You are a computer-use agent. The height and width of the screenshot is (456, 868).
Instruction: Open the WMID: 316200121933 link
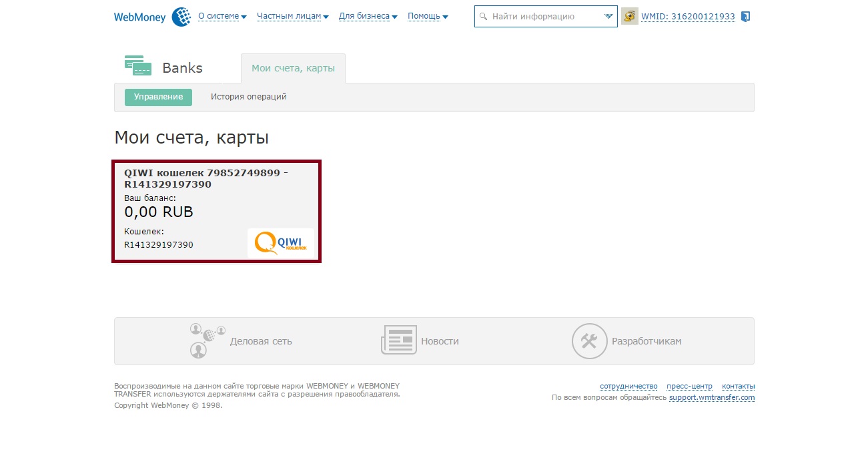(x=688, y=17)
